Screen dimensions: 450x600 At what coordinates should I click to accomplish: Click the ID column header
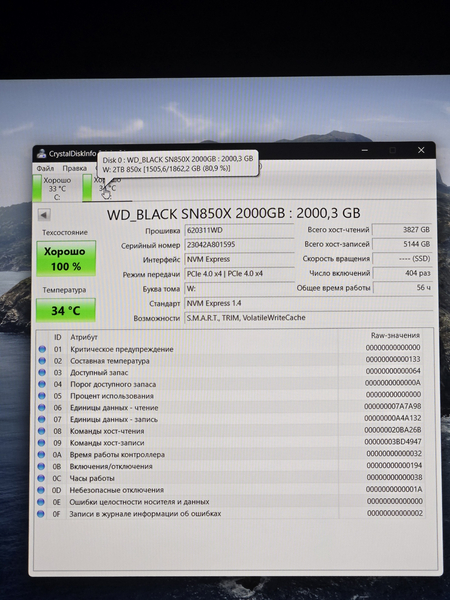click(x=57, y=337)
